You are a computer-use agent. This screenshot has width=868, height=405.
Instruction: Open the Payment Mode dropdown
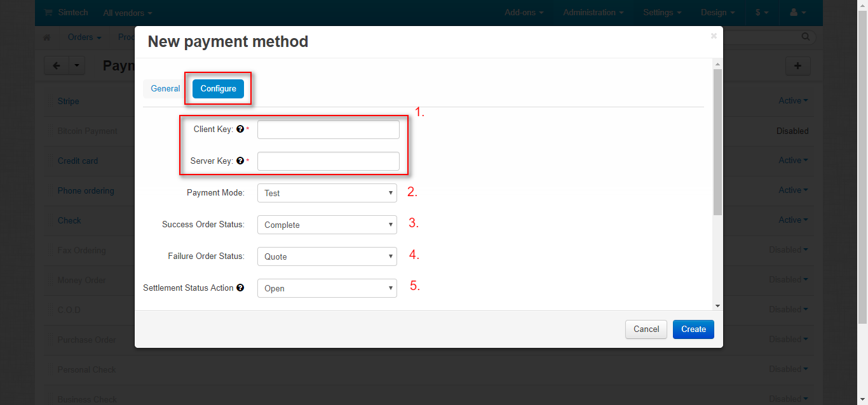327,193
